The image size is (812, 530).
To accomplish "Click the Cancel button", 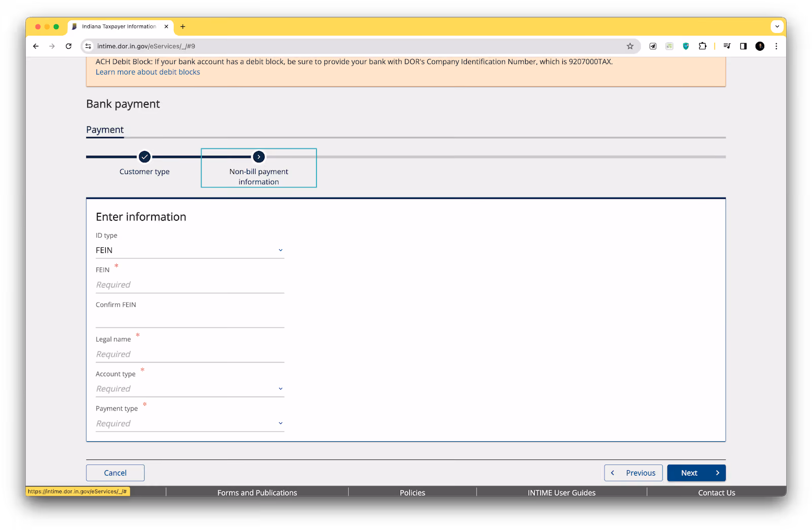I will pyautogui.click(x=115, y=473).
